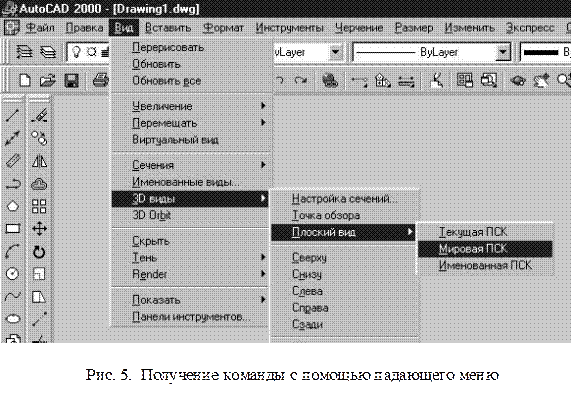Click the Print icon
Image resolution: width=582 pixels, height=412 pixels.
pyautogui.click(x=100, y=80)
